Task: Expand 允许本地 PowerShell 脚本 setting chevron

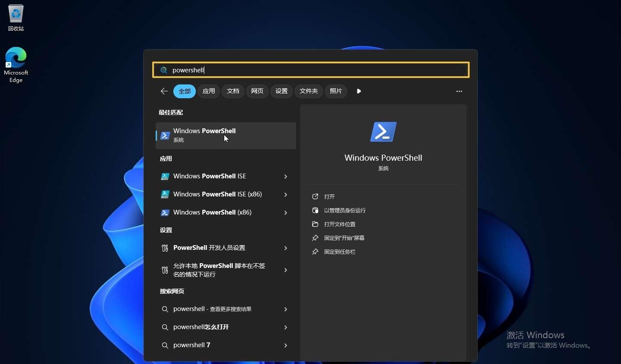Action: [x=285, y=270]
